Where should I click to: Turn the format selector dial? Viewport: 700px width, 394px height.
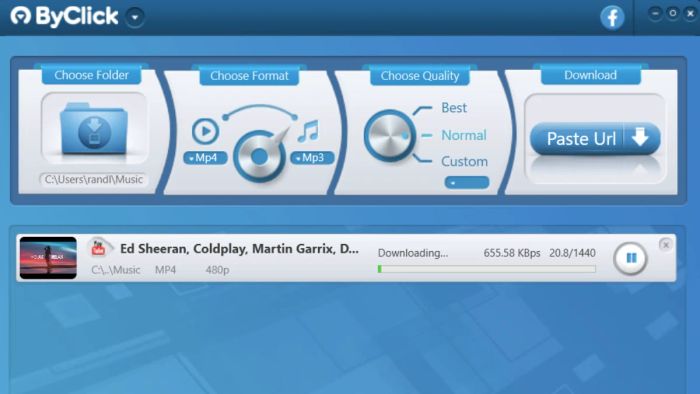259,156
